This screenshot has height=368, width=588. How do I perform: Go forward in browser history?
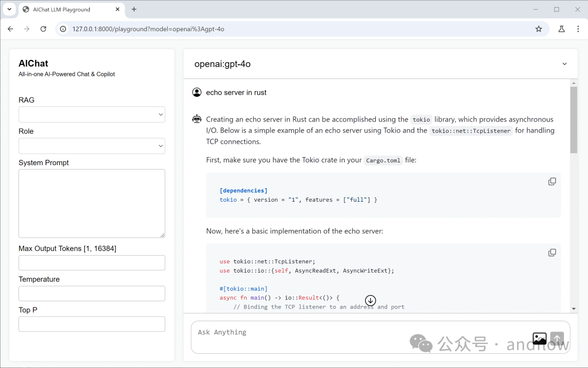coord(27,29)
